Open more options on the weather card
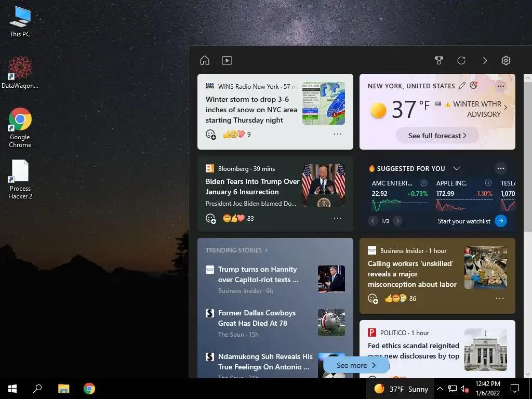The image size is (532, 399). click(x=501, y=86)
